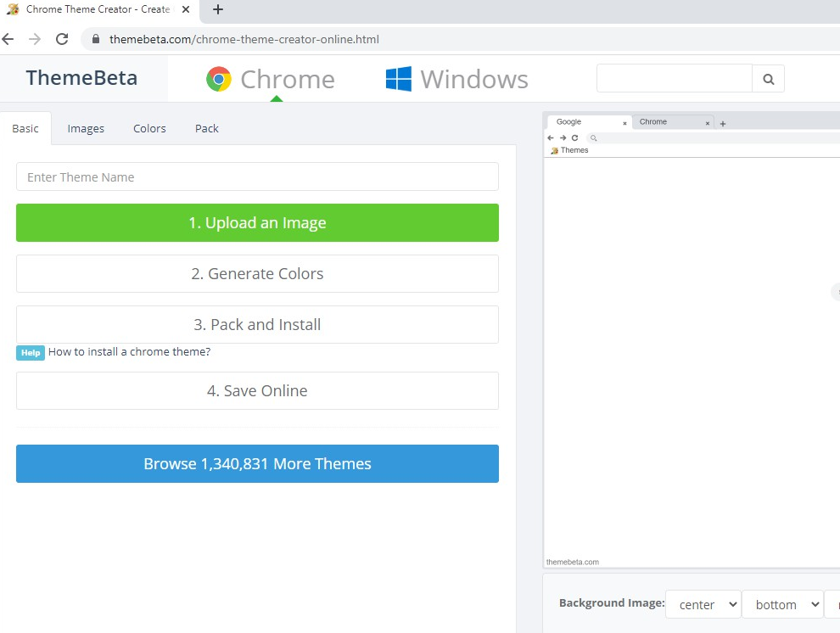This screenshot has width=840, height=633.
Task: Click Save Online button
Action: (257, 391)
